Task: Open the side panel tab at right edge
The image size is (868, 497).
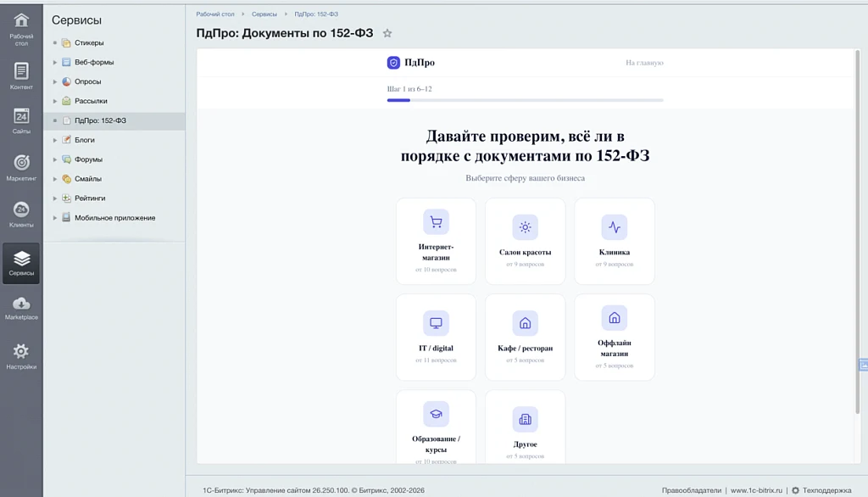Action: [863, 365]
